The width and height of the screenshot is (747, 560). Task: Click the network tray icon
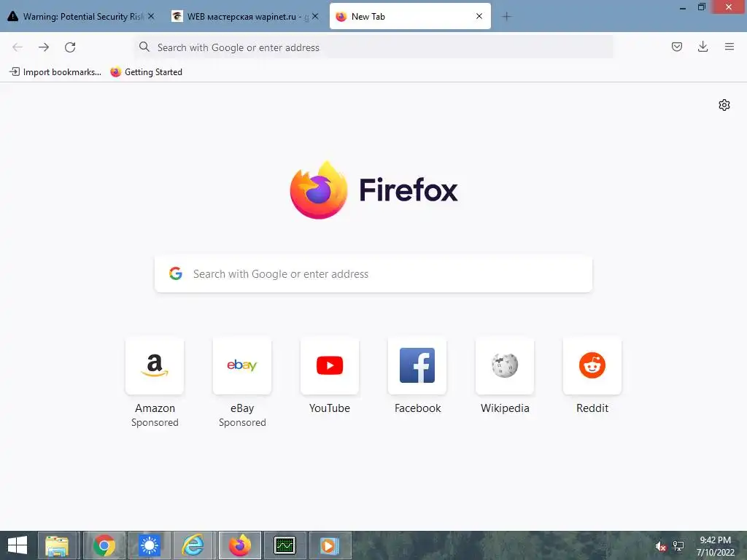678,546
